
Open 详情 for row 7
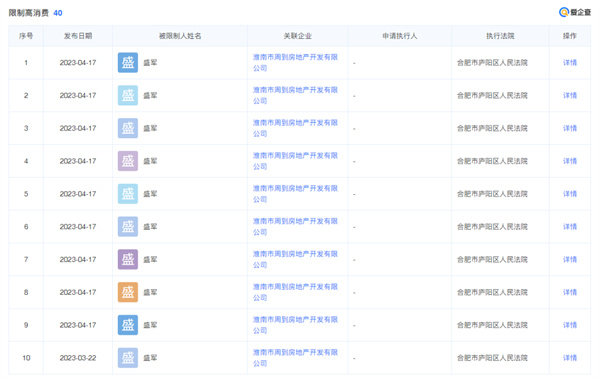(570, 259)
